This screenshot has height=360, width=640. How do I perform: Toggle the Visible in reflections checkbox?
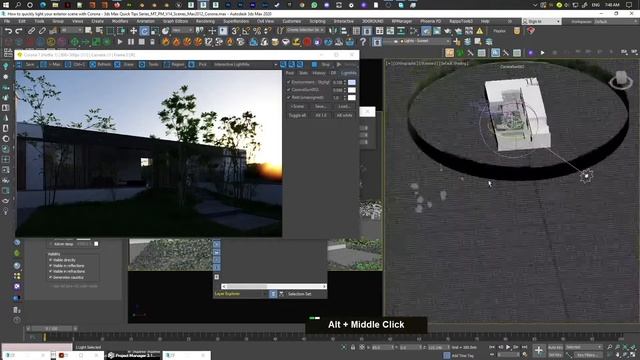click(x=51, y=266)
